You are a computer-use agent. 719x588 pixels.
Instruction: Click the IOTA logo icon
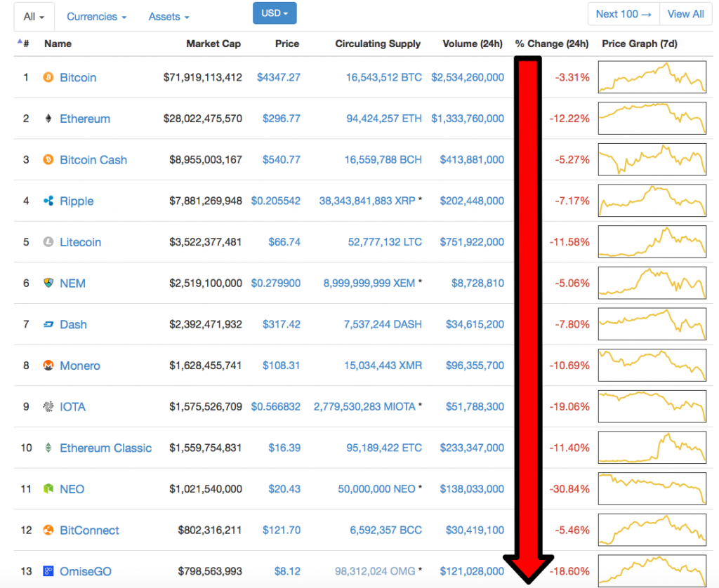tap(48, 406)
